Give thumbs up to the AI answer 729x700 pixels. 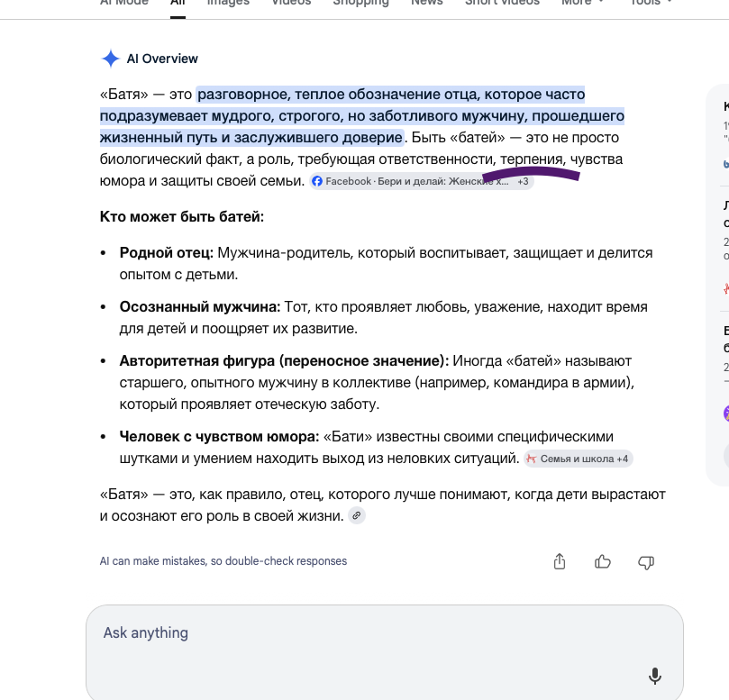tap(603, 561)
